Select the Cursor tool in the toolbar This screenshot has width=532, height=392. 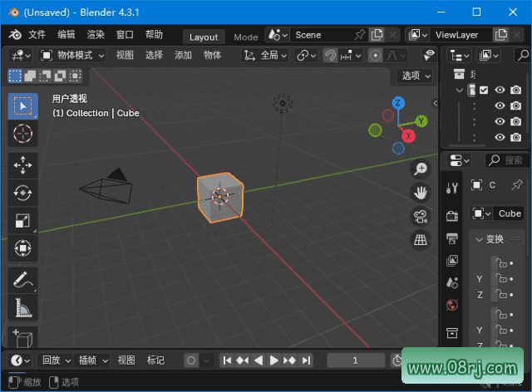click(x=22, y=134)
